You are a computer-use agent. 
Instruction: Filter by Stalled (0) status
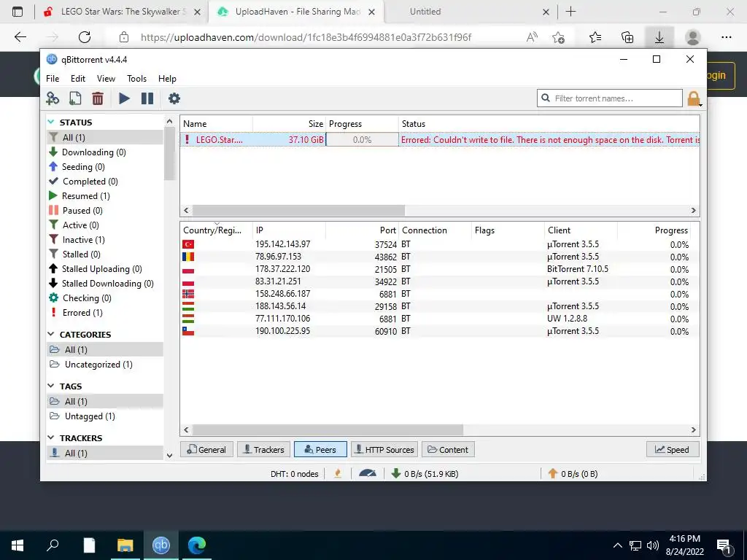105,254
